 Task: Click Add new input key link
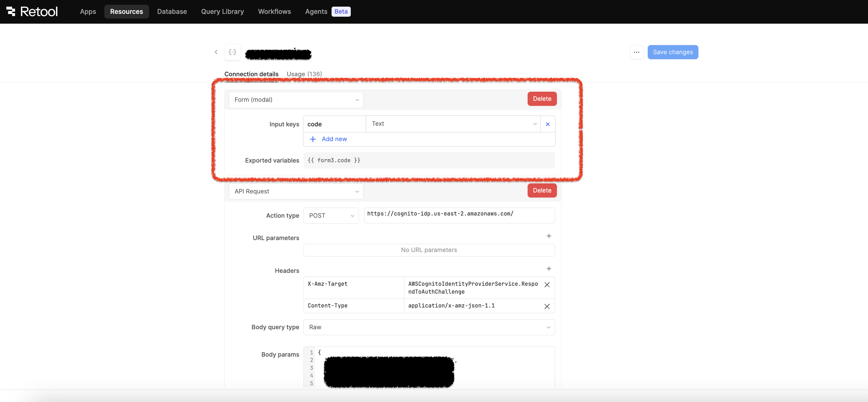point(333,139)
